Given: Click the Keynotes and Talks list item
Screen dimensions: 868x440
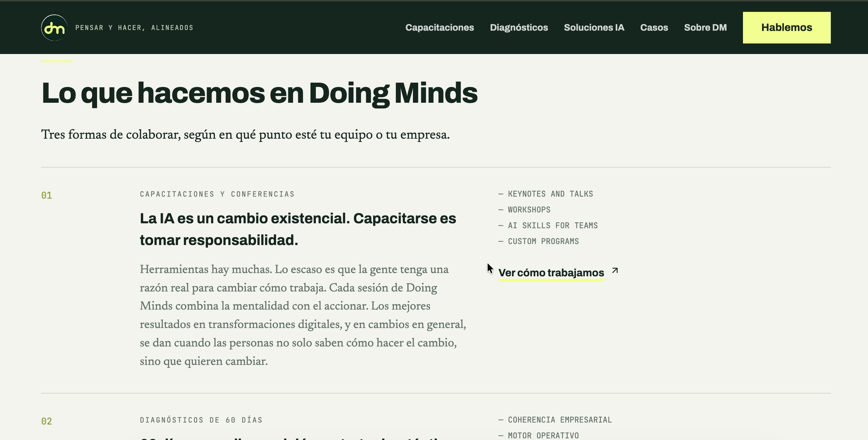Looking at the screenshot, I should 546,194.
